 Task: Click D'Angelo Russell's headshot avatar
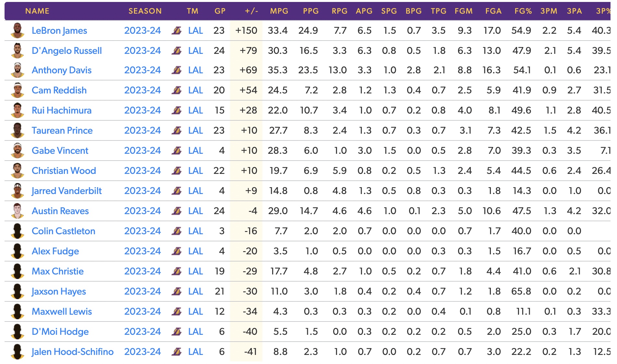(18, 51)
